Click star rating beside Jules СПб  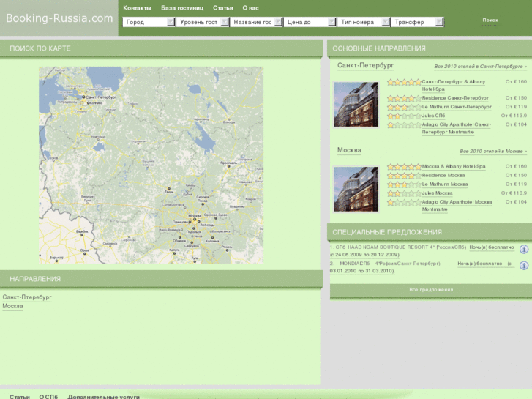coord(404,116)
